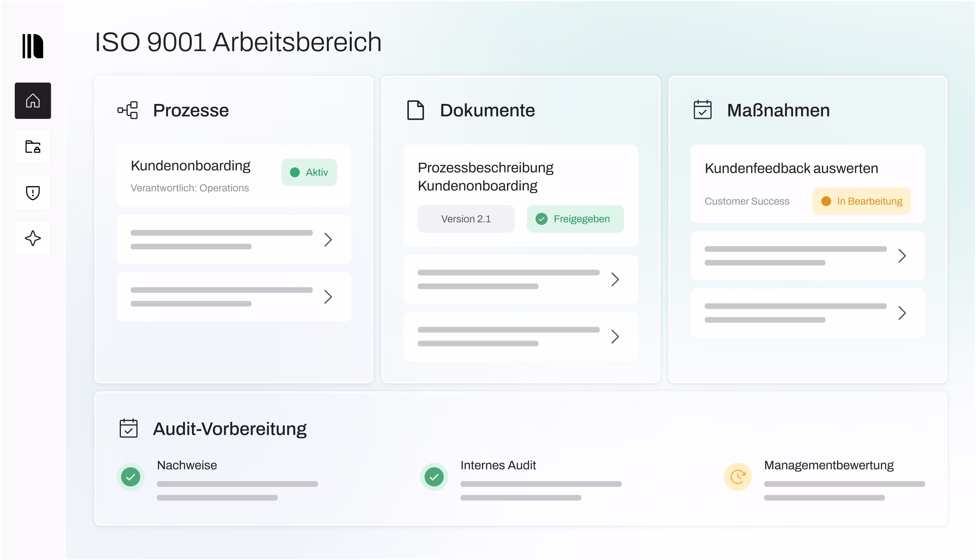976x560 pixels.
Task: Click the Maßnahmen panel heading
Action: pyautogui.click(x=778, y=110)
